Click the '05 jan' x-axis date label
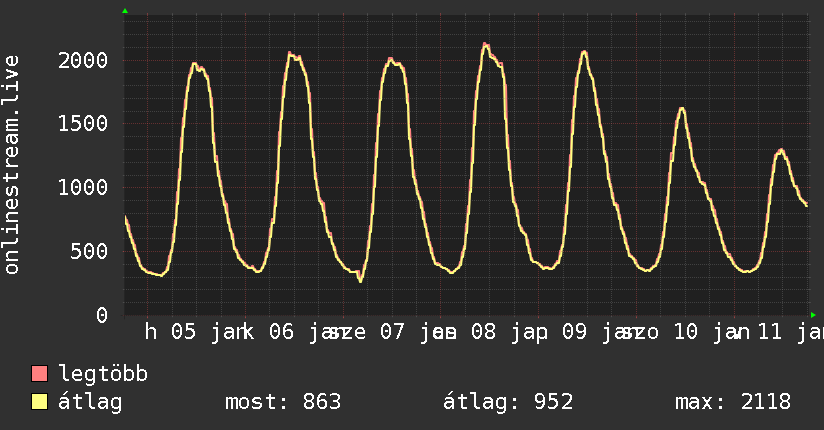The image size is (824, 430). (208, 332)
